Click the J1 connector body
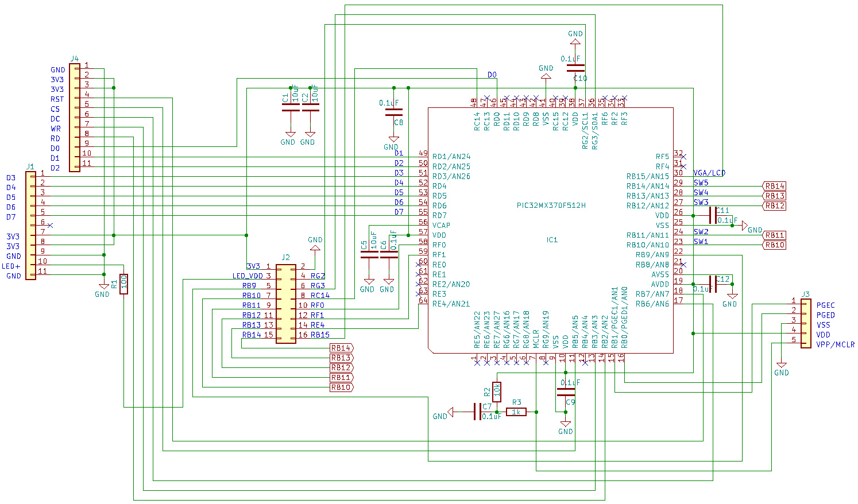 31,226
